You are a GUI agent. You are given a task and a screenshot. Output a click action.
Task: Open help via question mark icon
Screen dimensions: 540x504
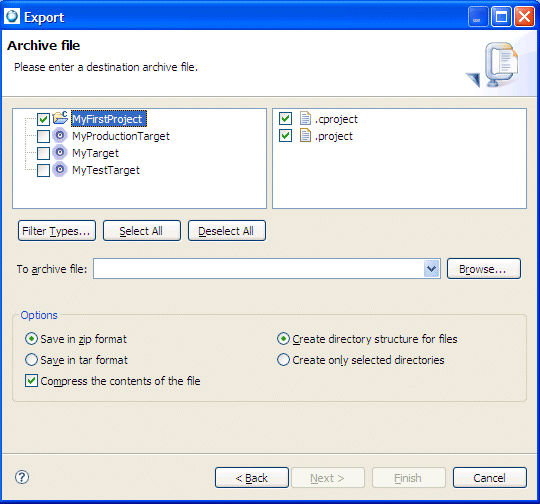pos(22,477)
